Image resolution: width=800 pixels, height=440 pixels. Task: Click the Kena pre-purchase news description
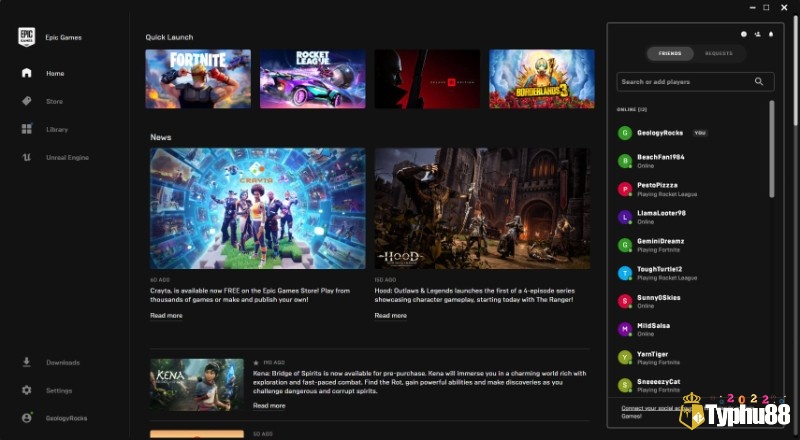tap(419, 382)
